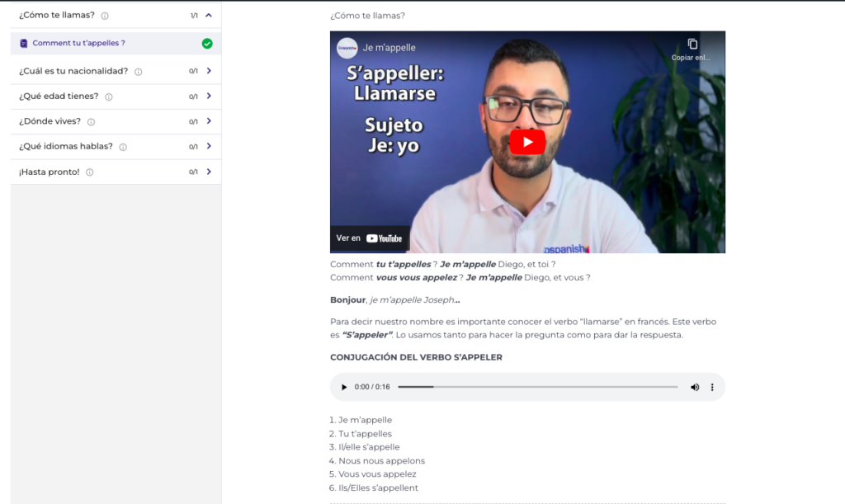This screenshot has height=504, width=845.
Task: Expand ¿Dónde vives? chevron
Action: pos(209,121)
